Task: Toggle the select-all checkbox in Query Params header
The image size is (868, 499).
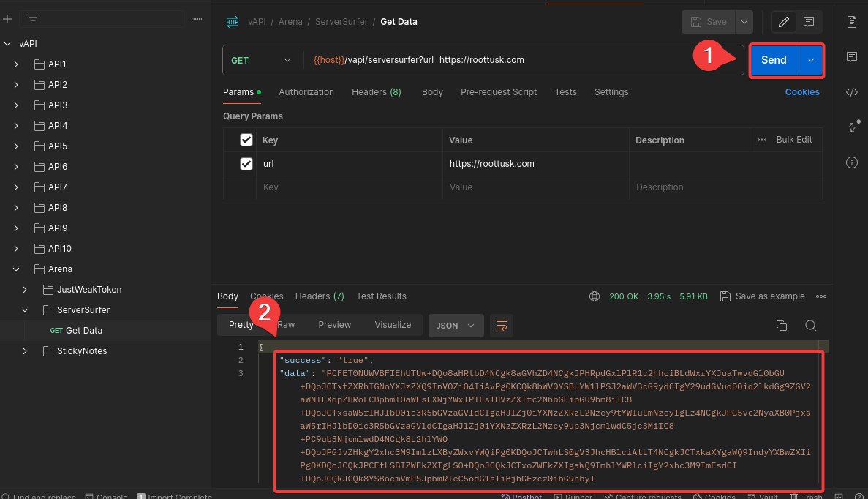Action: tap(246, 140)
